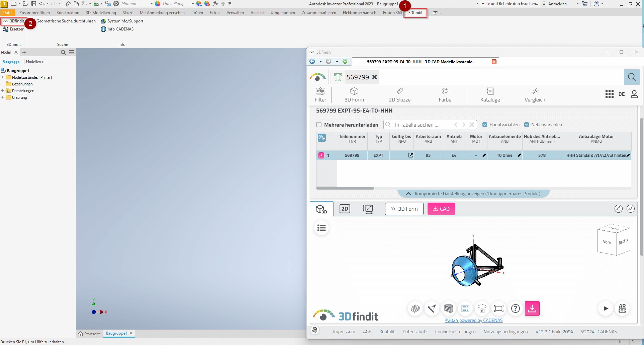The height and width of the screenshot is (345, 644).
Task: Open the ©2024 powered by CADENAS link
Action: pos(473,320)
